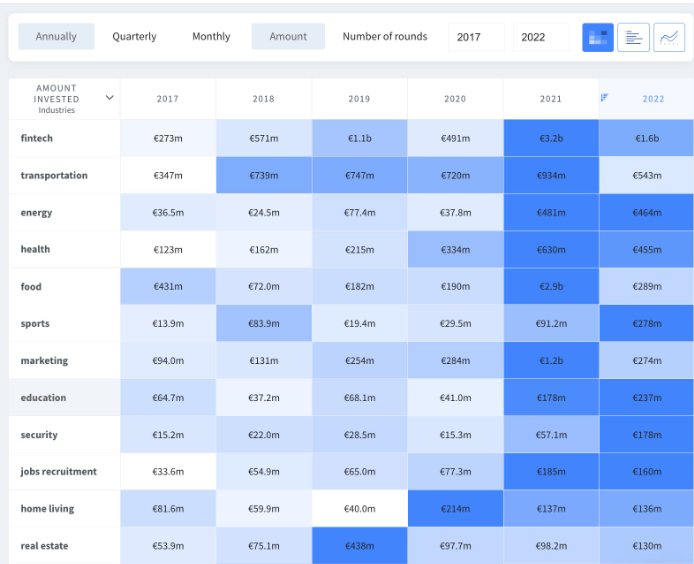Image resolution: width=694 pixels, height=564 pixels.
Task: Select the Annually period toggle
Action: (x=56, y=37)
